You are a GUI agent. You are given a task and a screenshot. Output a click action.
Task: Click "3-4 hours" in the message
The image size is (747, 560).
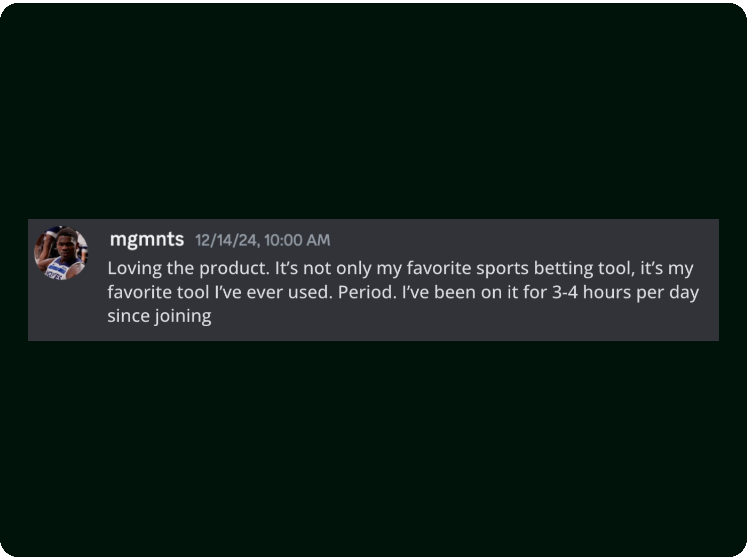(591, 292)
